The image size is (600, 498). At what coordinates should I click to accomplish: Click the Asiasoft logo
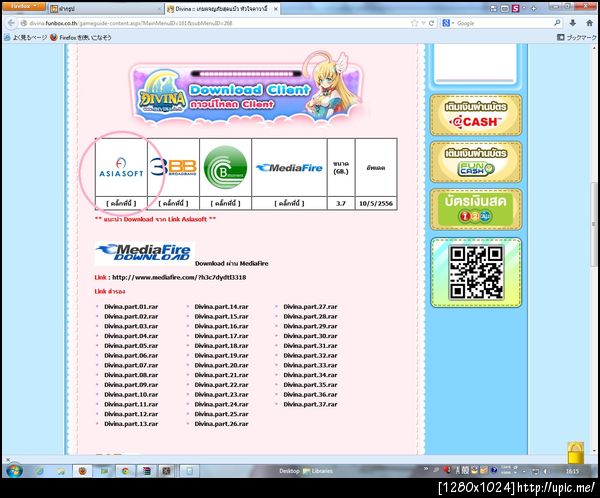coord(121,168)
